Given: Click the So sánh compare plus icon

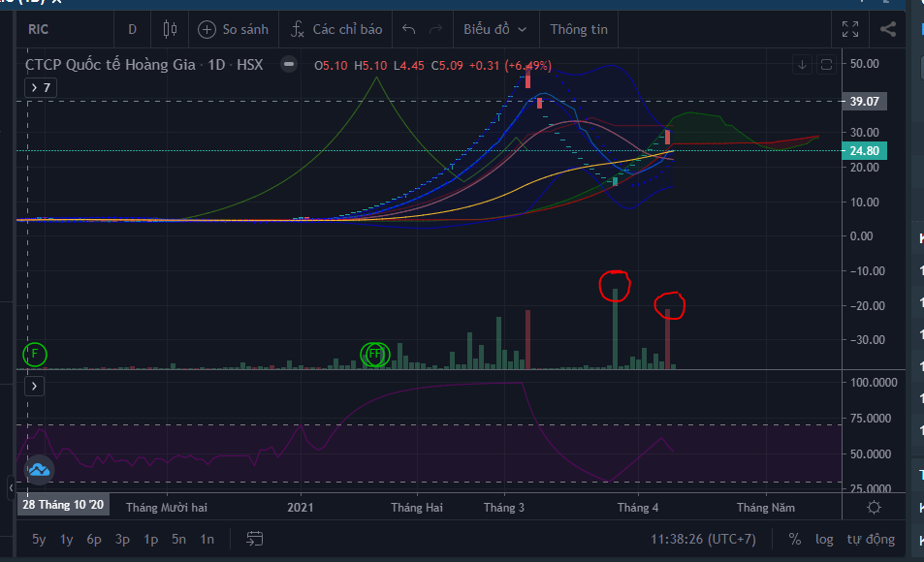Looking at the screenshot, I should pos(207,29).
